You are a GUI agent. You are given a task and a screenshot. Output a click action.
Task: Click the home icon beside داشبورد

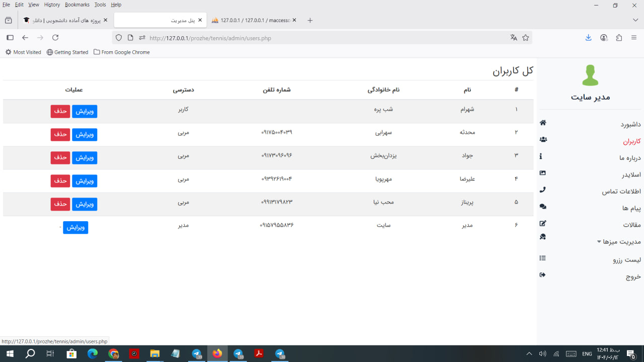click(x=542, y=123)
